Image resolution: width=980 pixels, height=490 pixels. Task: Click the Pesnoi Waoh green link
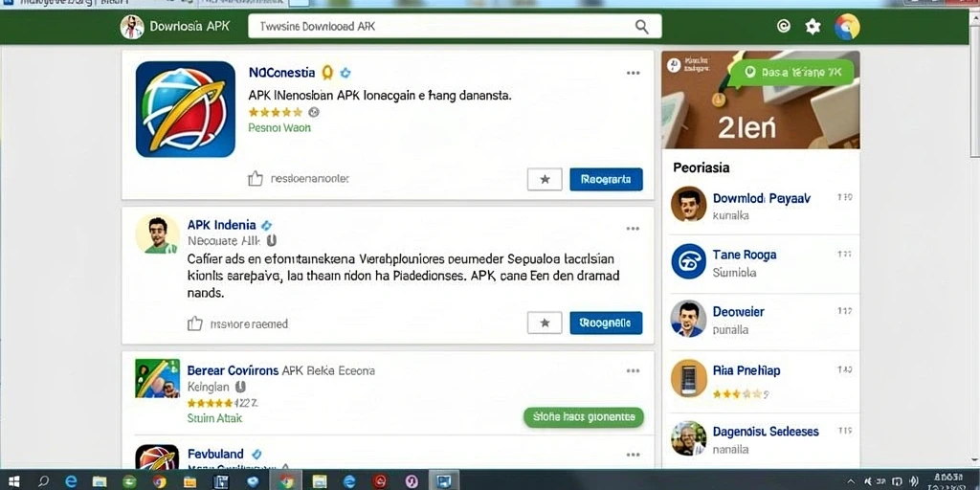[279, 127]
